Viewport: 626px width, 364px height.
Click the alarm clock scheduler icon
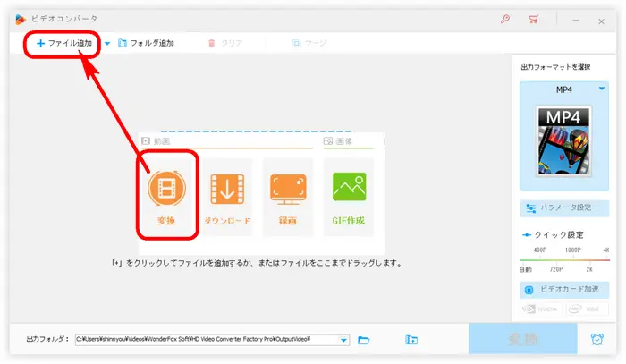coord(596,340)
